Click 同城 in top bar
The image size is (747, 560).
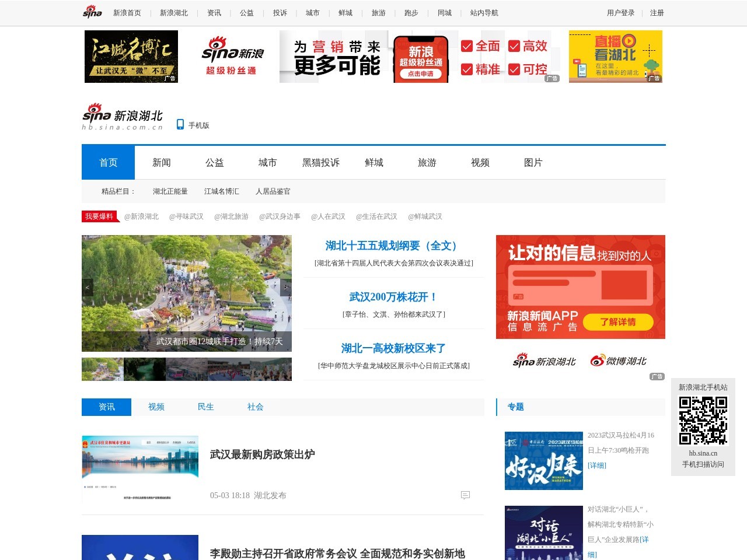coord(445,13)
